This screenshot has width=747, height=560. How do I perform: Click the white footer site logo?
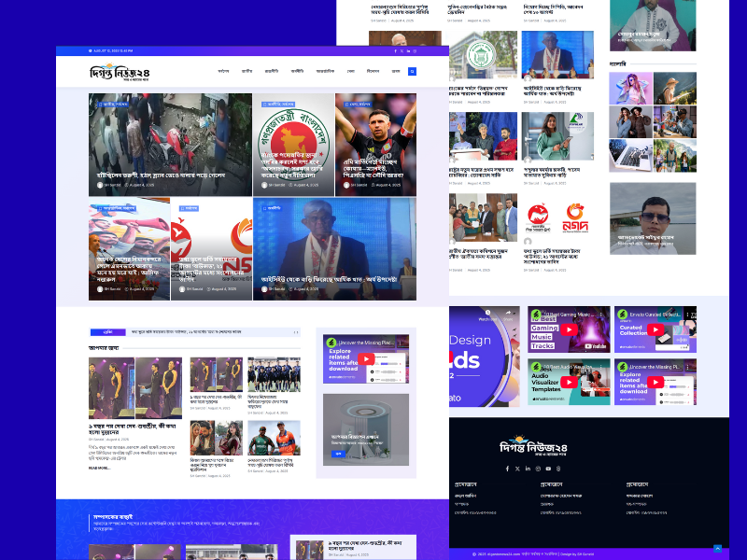pos(533,446)
